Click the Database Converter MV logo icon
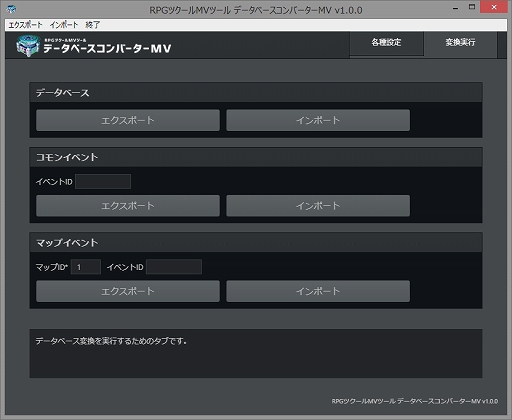Viewport: 512px width, 420px height. (x=28, y=46)
